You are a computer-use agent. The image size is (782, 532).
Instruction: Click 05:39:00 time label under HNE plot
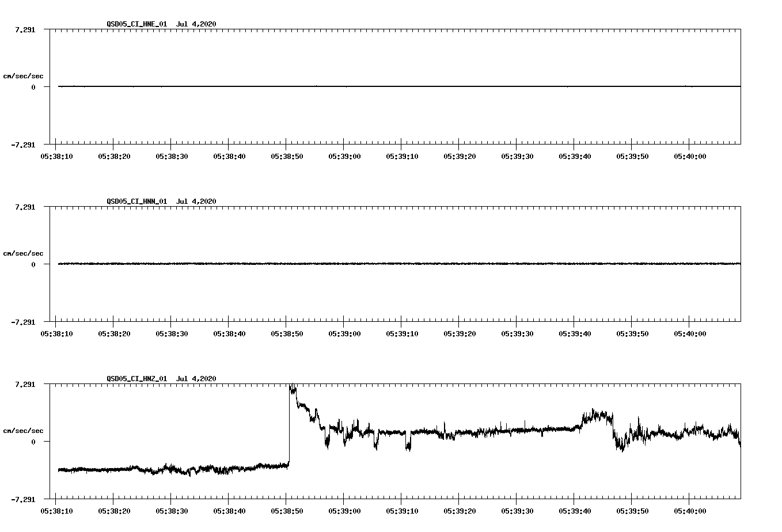pos(344,156)
